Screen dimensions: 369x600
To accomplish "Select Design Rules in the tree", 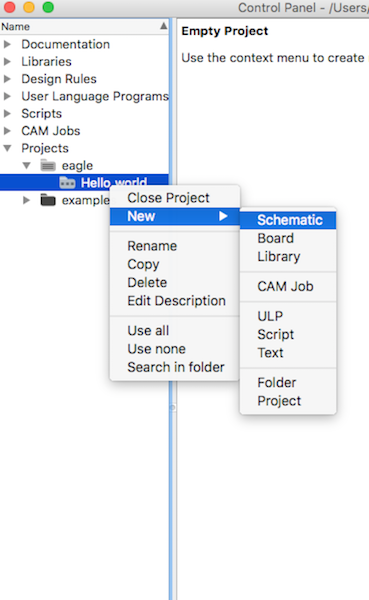I will (x=59, y=79).
